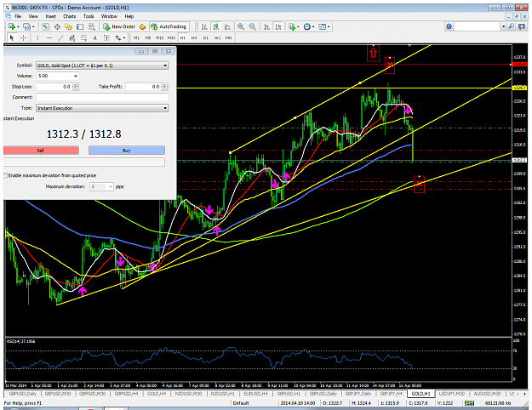
Task: Open the Profiles toolbar icon
Action: tap(27, 26)
